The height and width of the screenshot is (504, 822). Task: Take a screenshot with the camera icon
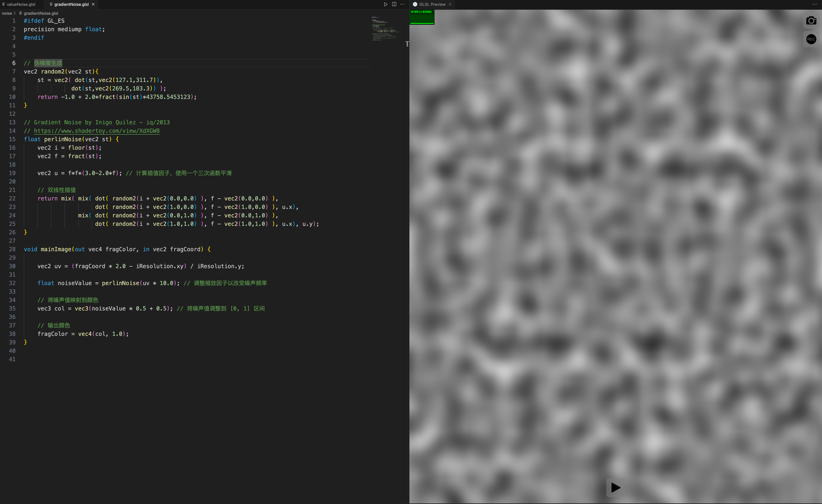click(x=811, y=21)
